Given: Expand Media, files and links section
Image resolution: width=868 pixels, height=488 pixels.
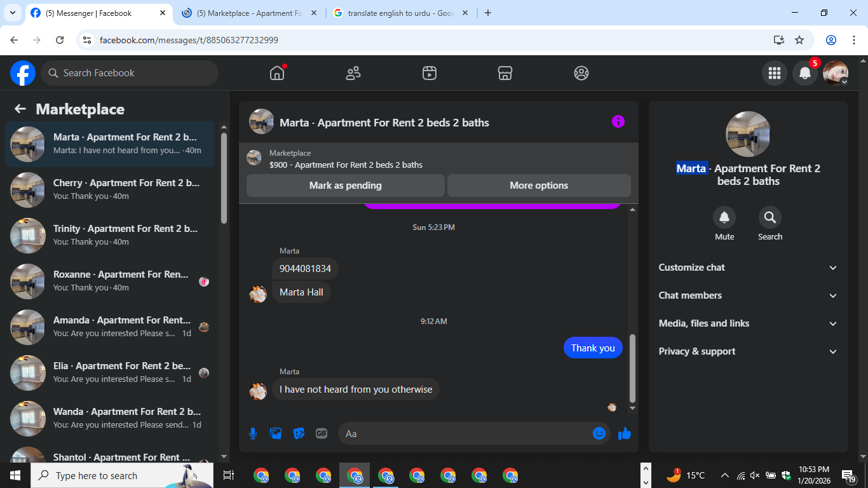Looking at the screenshot, I should coord(749,323).
